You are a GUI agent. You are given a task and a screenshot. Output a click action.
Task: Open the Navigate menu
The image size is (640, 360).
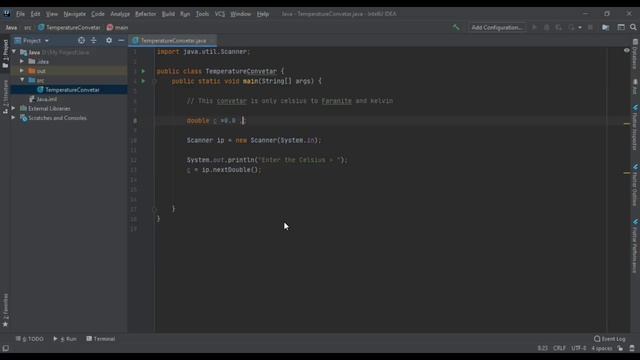tap(75, 13)
